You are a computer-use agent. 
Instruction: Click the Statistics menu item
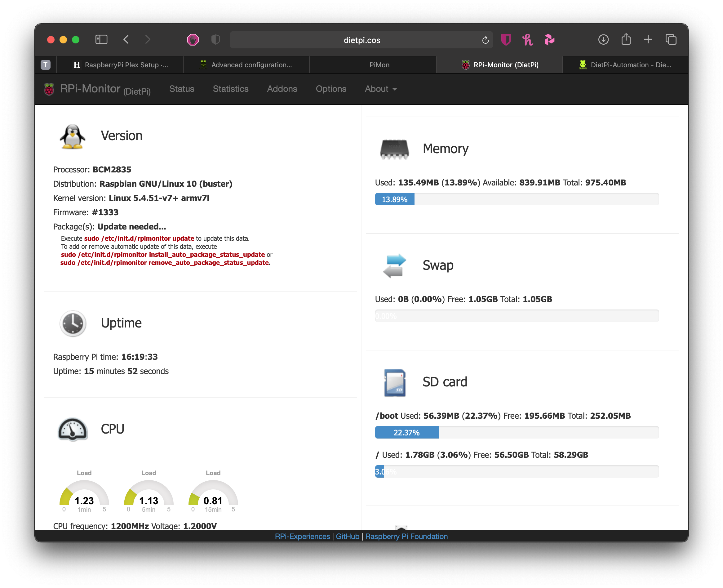230,89
